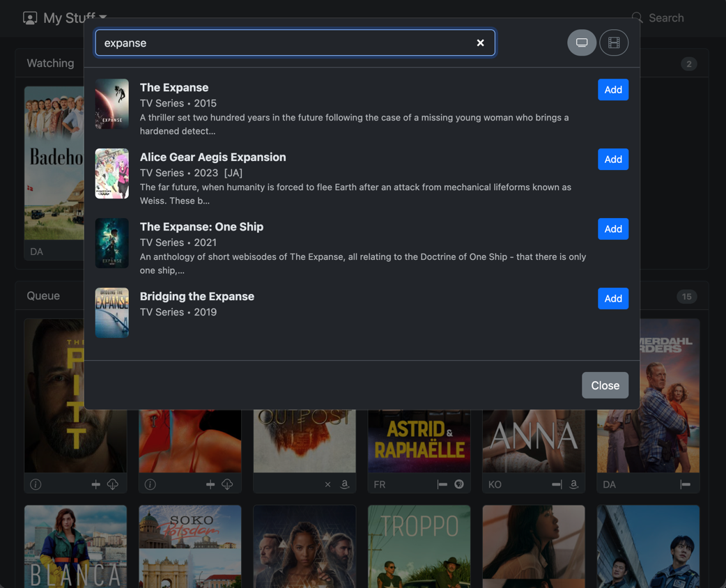Open The Expanse: One Ship poster
The width and height of the screenshot is (726, 588).
tap(112, 243)
